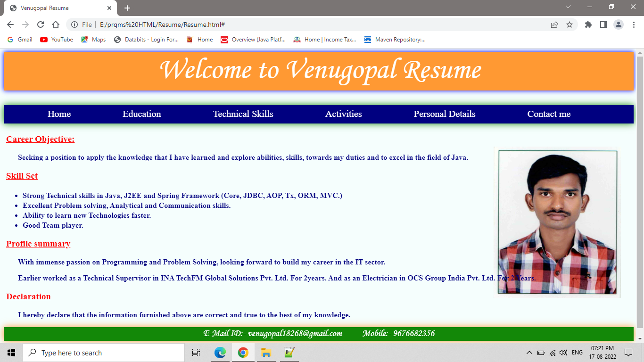Click the back navigation arrow

[10, 25]
